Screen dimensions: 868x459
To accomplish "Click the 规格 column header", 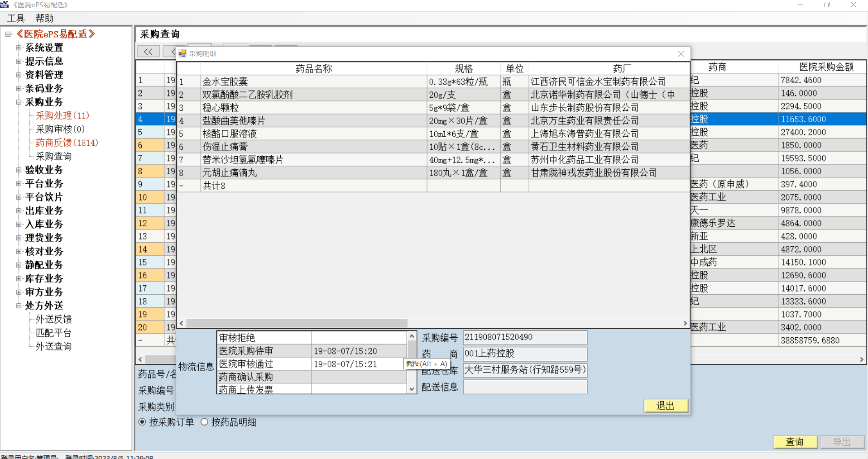I will click(464, 68).
